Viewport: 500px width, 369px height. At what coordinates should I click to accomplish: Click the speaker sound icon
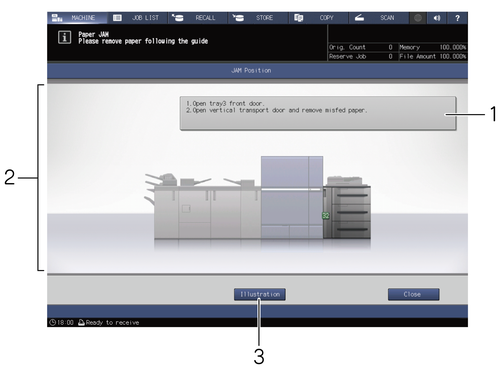[437, 18]
